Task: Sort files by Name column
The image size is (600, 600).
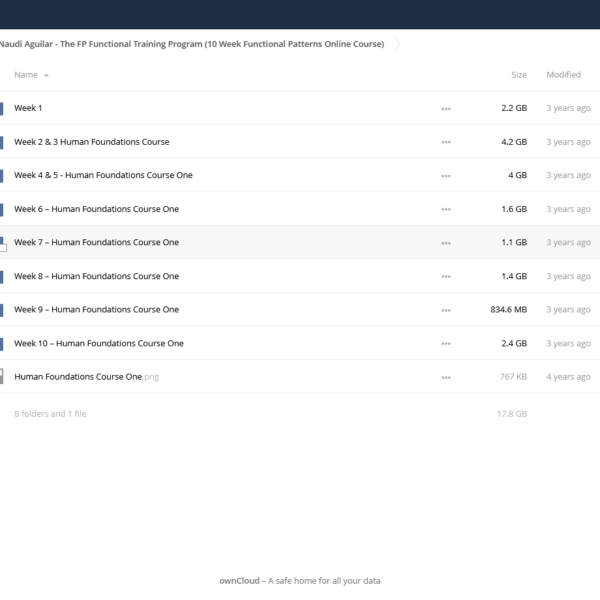Action: click(26, 75)
